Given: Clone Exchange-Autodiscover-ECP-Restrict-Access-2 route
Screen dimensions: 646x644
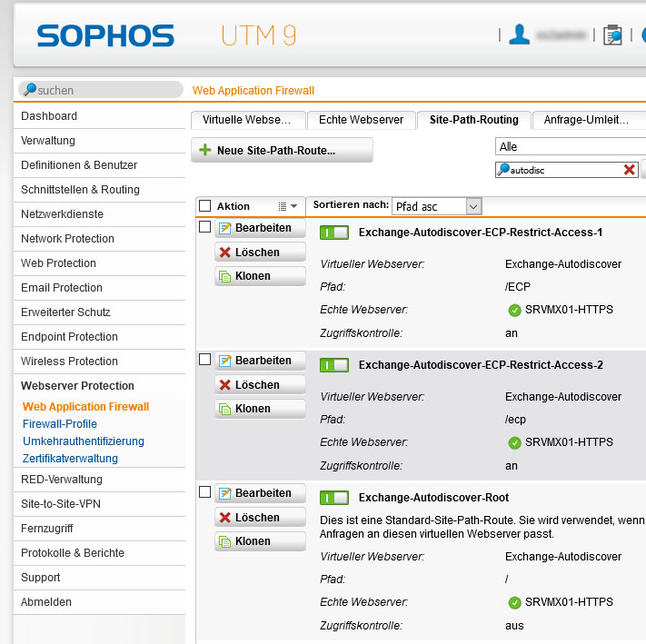Looking at the screenshot, I should point(260,409).
